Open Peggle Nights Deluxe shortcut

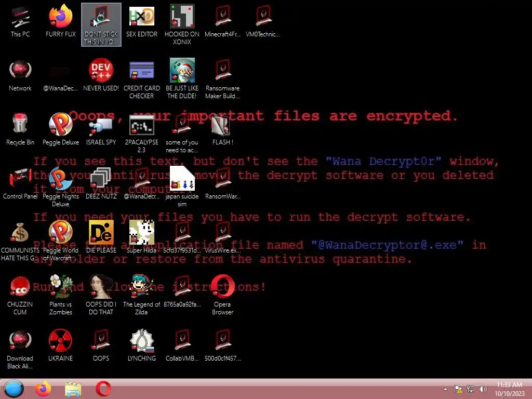[60, 187]
